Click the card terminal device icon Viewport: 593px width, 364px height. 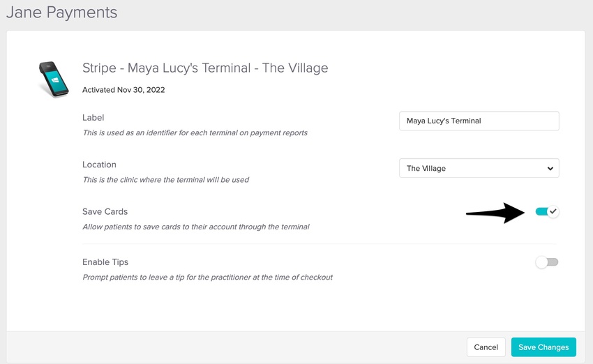[x=54, y=79]
